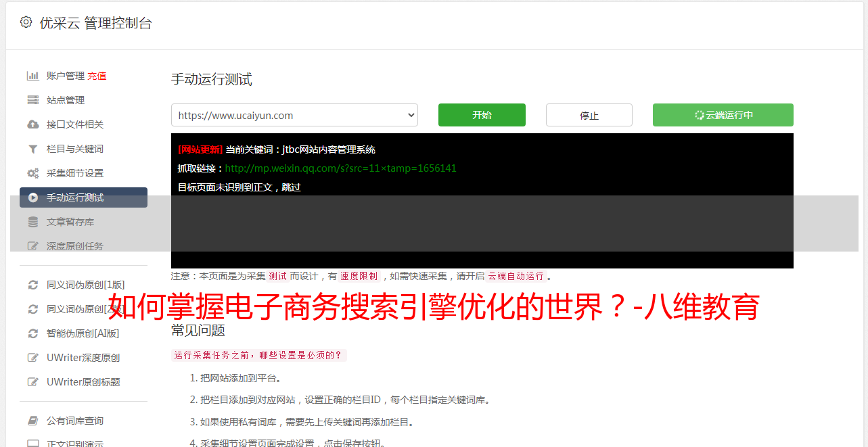Click the 速度限制 tag in the note
Viewport: 868px width, 447px height.
359,276
